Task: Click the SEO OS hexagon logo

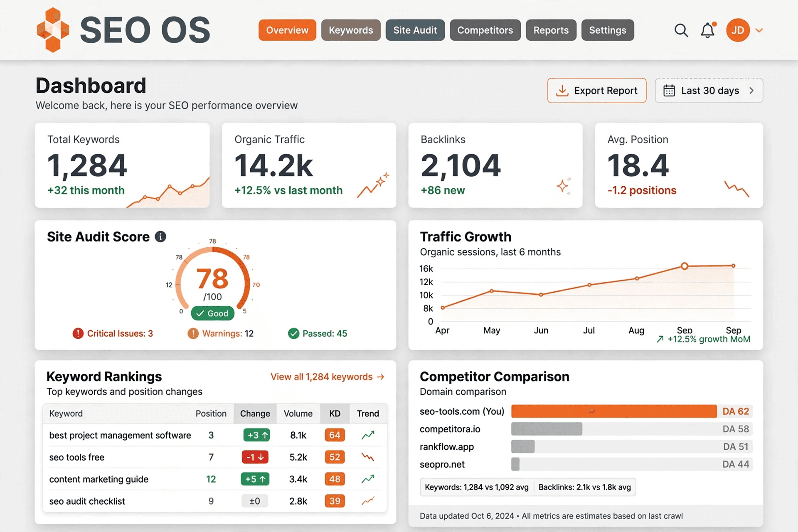Action: point(53,30)
